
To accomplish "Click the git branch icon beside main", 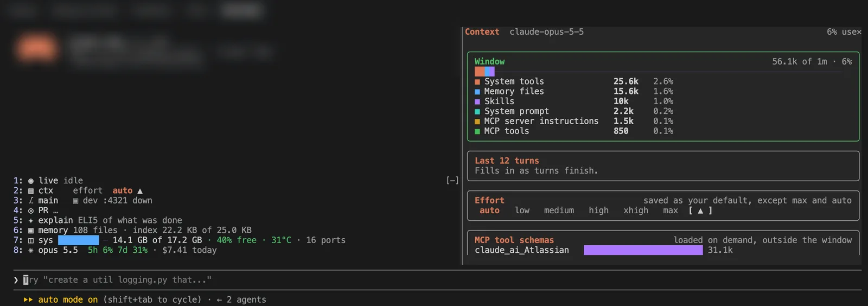I will pos(31,201).
